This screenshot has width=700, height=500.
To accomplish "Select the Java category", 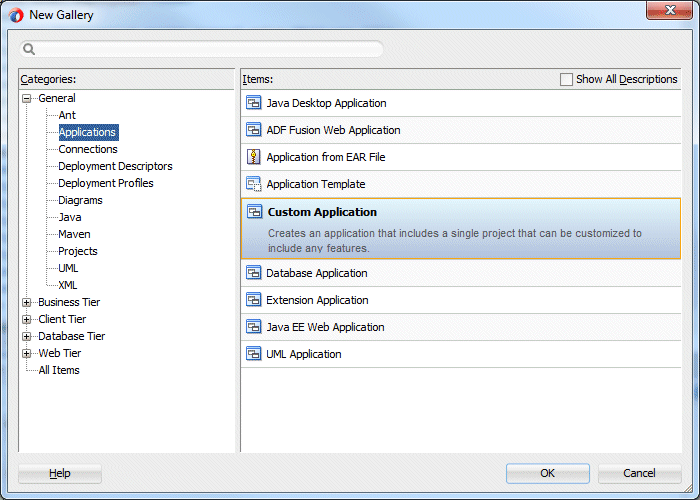I will click(70, 217).
